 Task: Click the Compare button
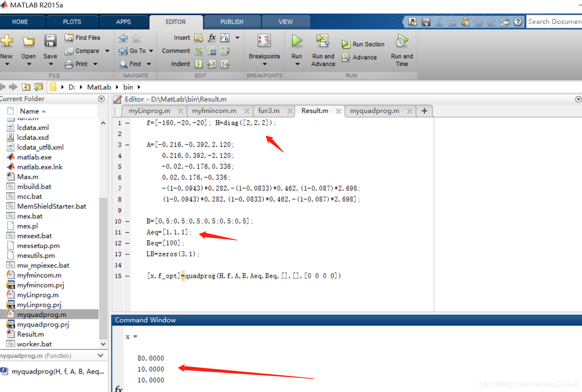(x=83, y=51)
